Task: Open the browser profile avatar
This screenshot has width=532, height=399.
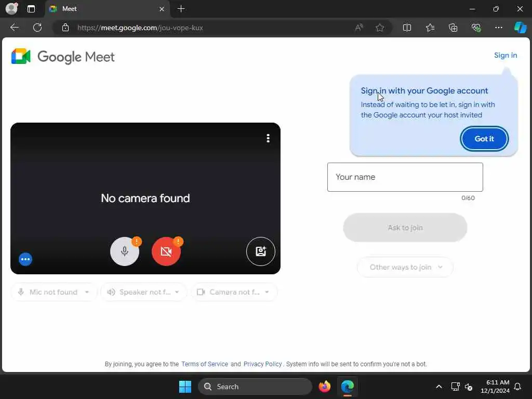Action: coord(11,8)
